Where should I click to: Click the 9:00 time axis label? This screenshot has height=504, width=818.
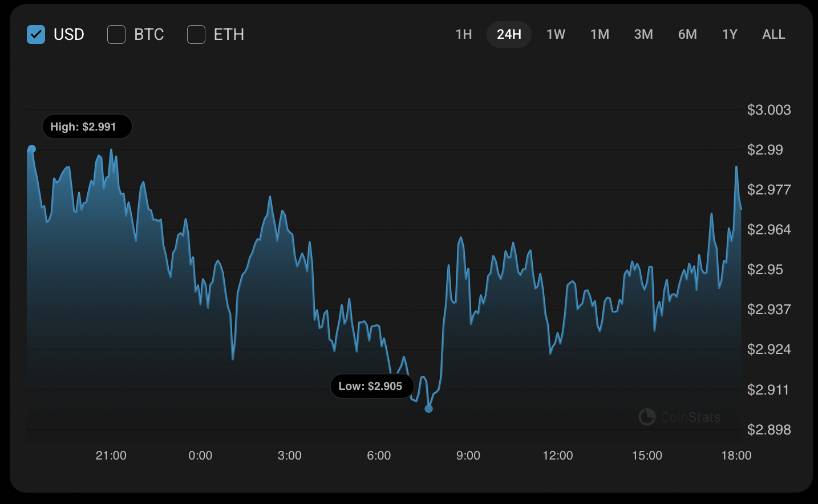468,456
